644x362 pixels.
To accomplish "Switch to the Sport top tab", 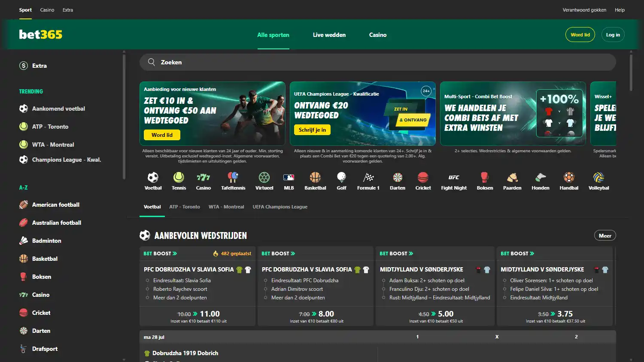I will pos(25,10).
